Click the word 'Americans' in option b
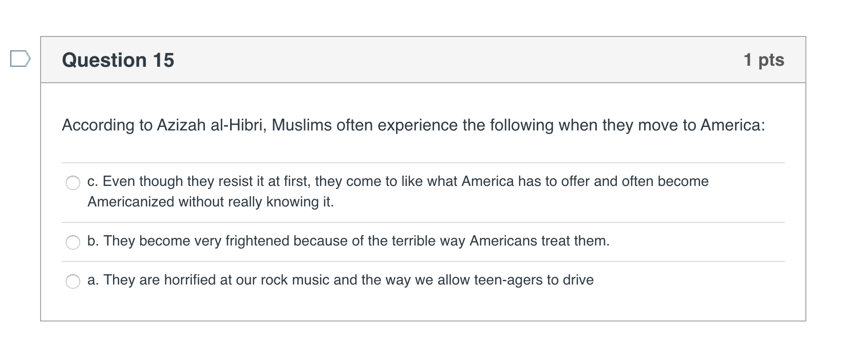 (503, 241)
